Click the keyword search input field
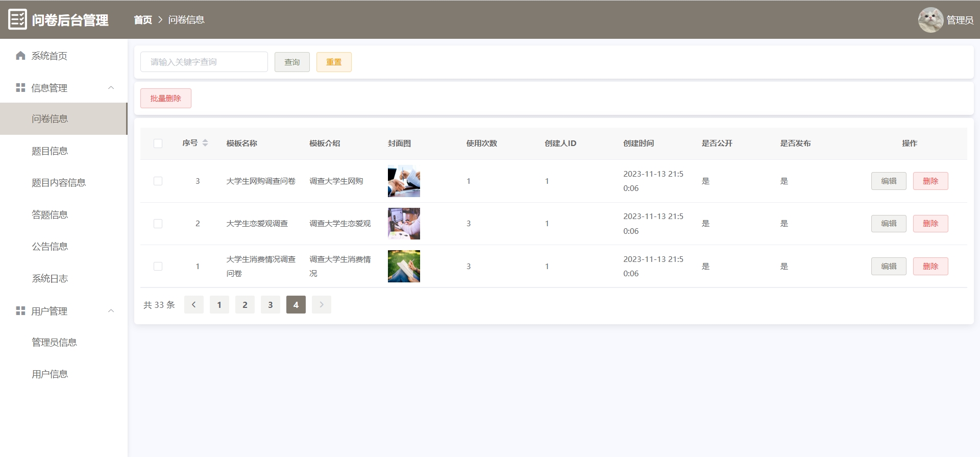Screen dimensions: 980x457 tap(204, 62)
